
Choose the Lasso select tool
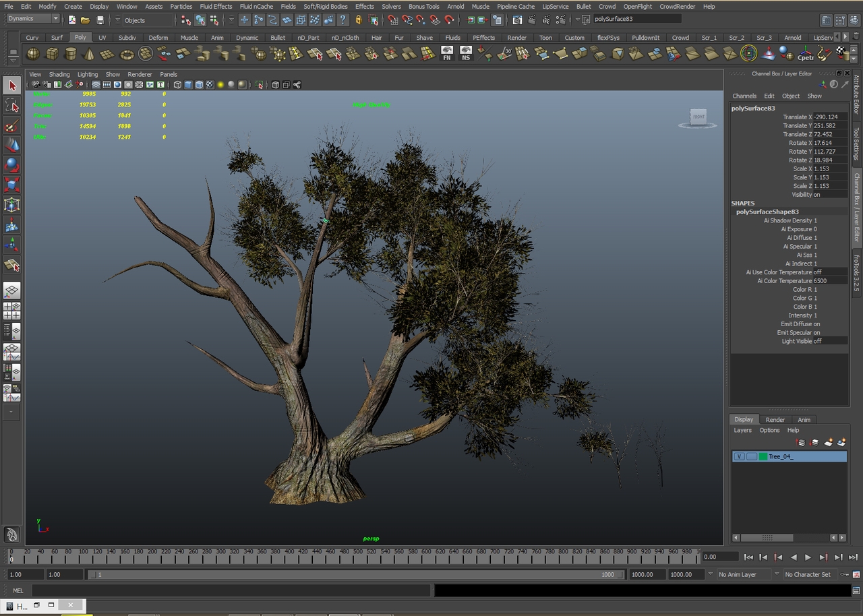(11, 105)
